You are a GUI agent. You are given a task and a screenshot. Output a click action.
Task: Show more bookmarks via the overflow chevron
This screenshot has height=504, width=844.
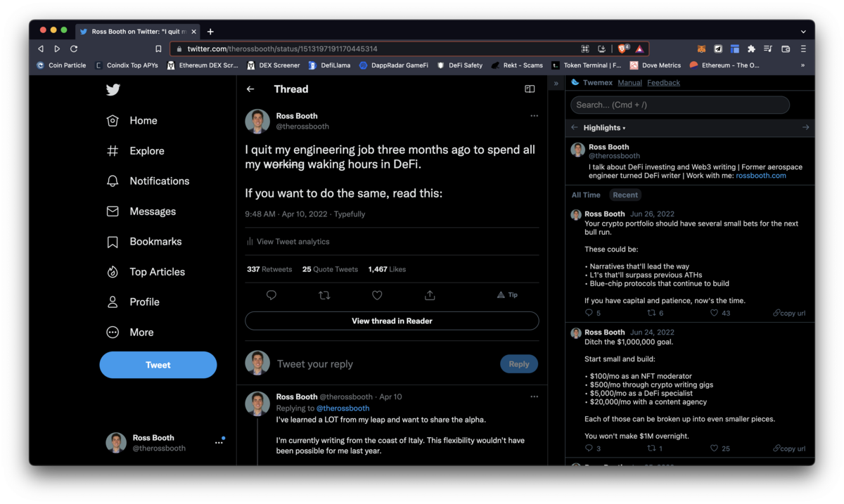tap(803, 65)
